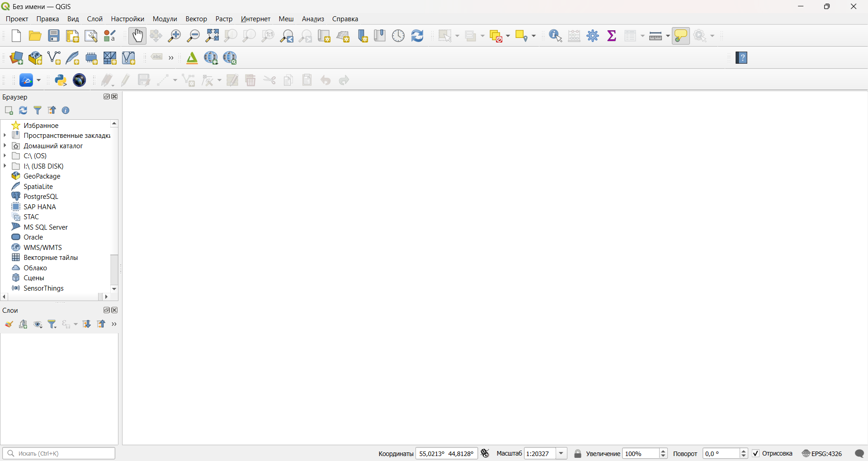Open the Style Manager icon
The width and height of the screenshot is (868, 461).
(110, 36)
